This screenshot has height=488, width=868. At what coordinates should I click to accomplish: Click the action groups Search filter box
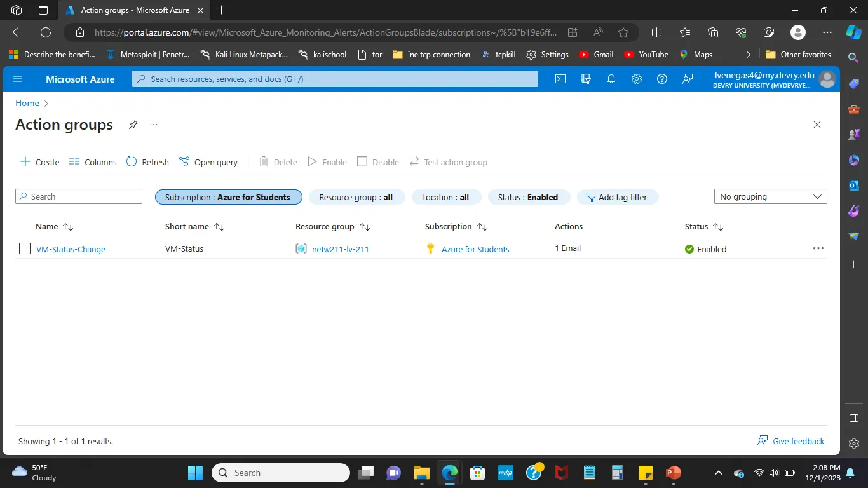point(79,196)
